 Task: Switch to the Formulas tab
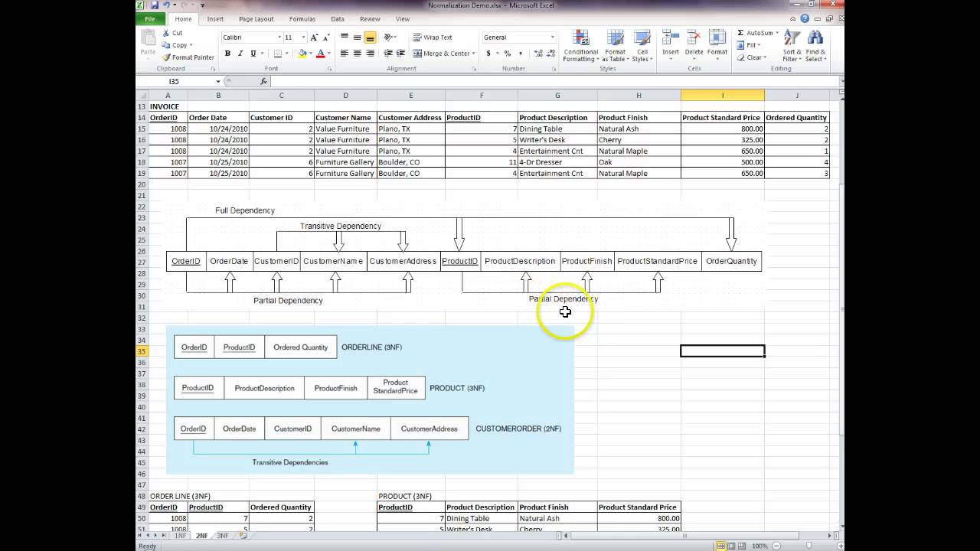point(302,18)
